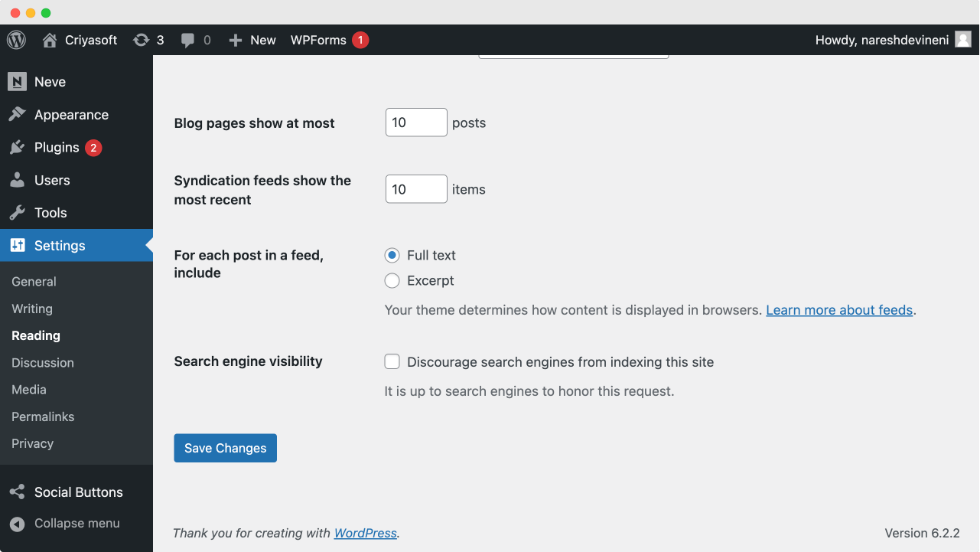The width and height of the screenshot is (980, 552).
Task: Go to Discussion settings submenu
Action: pos(43,363)
